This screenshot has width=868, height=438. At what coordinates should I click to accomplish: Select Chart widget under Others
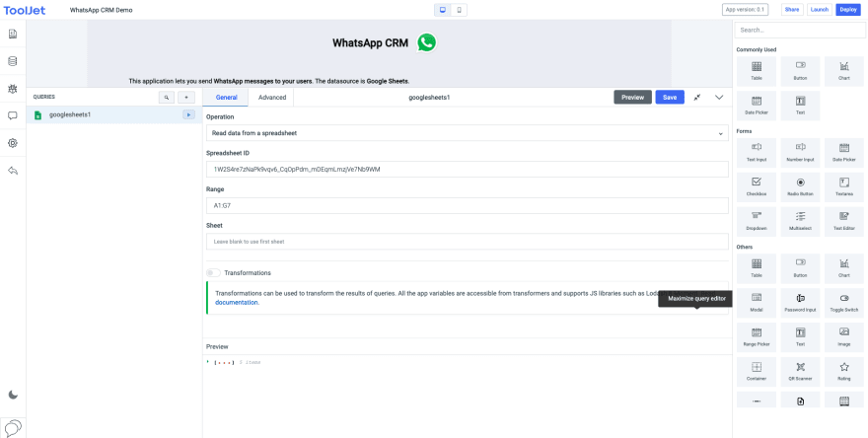(844, 268)
